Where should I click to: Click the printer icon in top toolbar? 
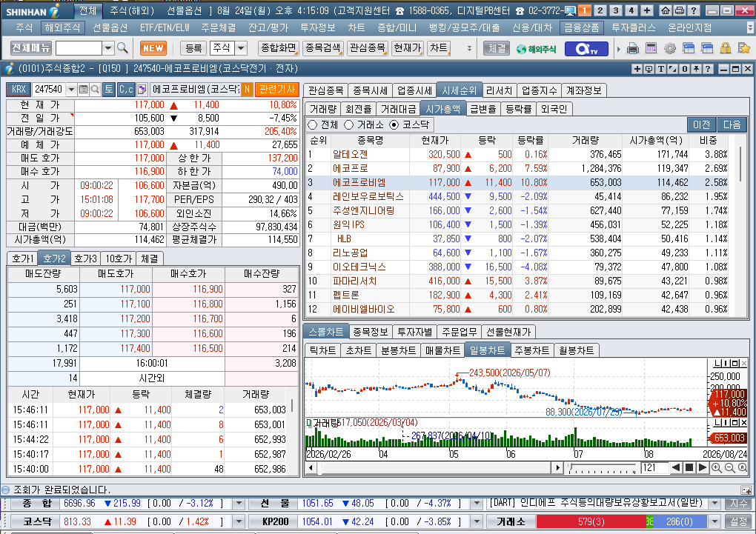[x=633, y=49]
